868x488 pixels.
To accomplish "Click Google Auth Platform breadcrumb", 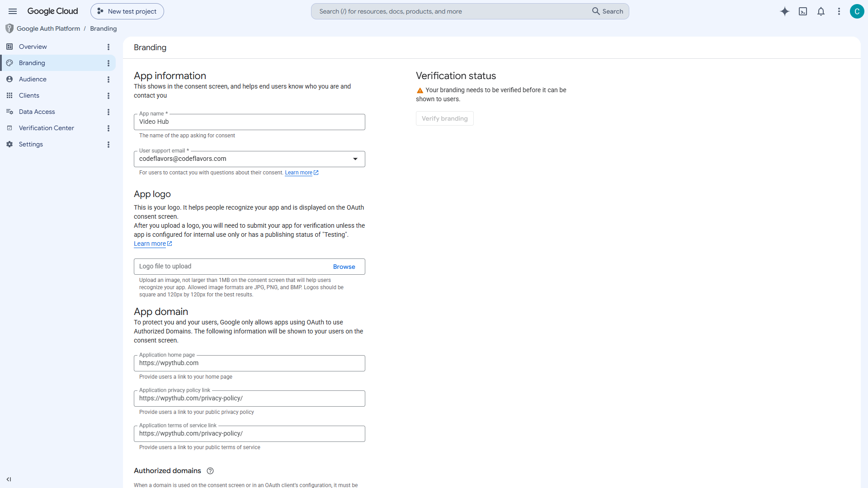I will [x=48, y=28].
